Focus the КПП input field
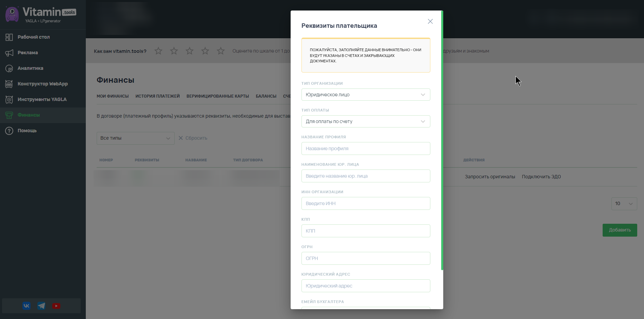The image size is (644, 319). pyautogui.click(x=366, y=231)
